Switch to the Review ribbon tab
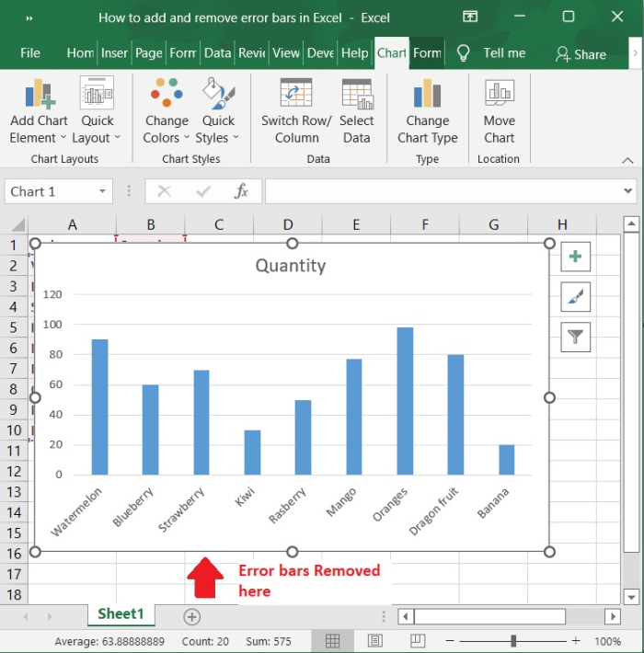 251,53
